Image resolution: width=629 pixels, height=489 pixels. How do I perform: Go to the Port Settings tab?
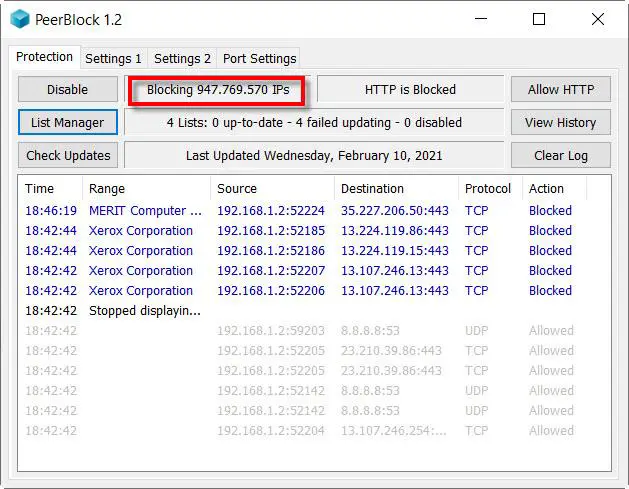[x=259, y=59]
